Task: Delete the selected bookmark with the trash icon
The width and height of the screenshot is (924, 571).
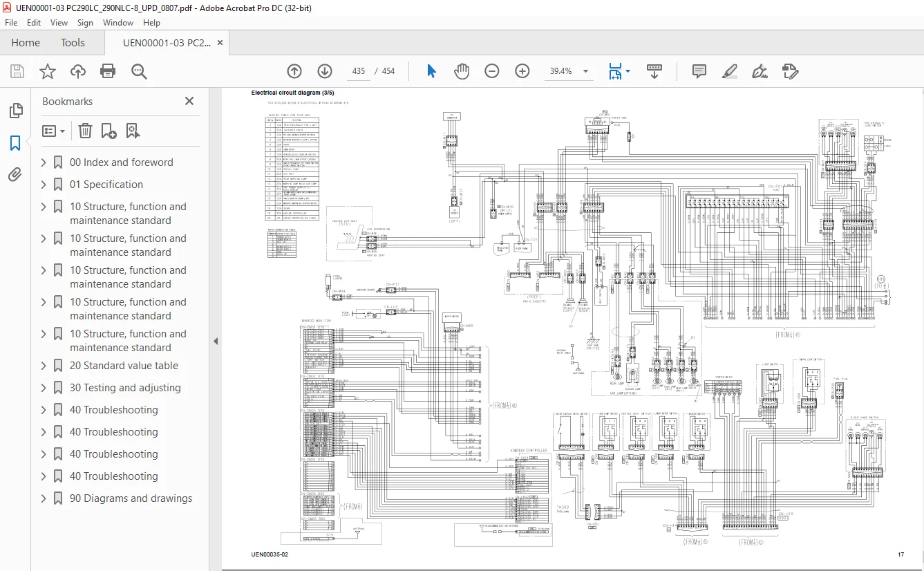Action: (x=85, y=131)
